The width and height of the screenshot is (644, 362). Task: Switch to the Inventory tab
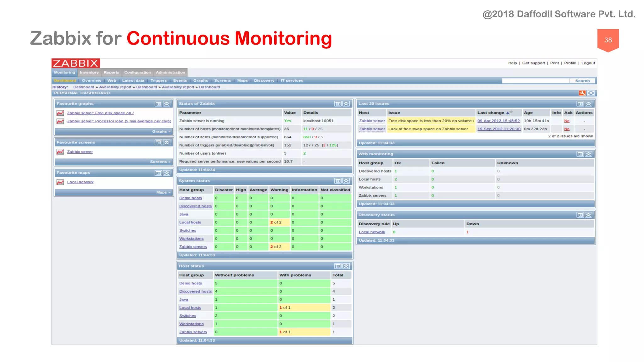89,72
